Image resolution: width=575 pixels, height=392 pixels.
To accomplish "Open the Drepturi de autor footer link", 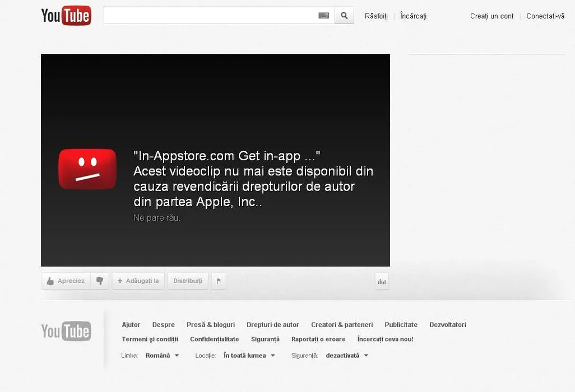I will [x=272, y=325].
